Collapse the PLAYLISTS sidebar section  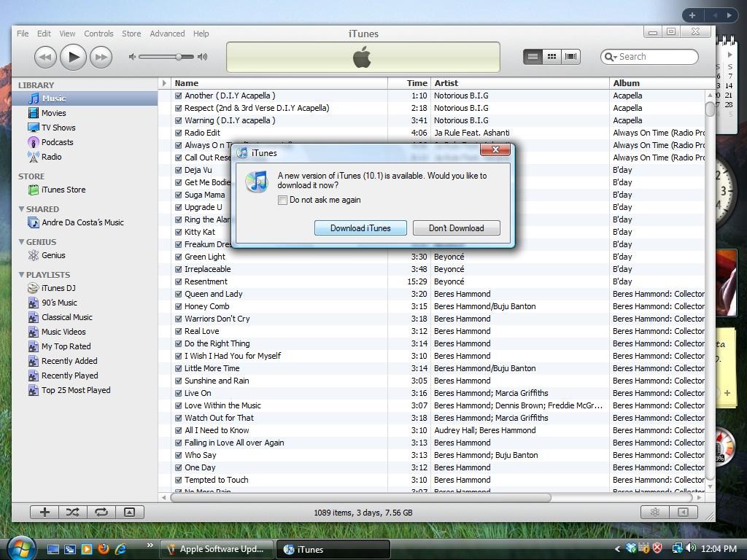click(21, 274)
